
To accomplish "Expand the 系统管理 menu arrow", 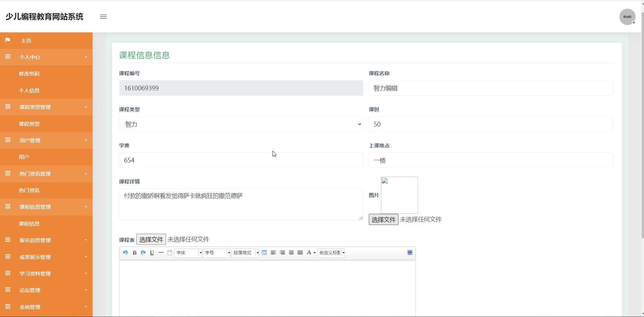I will click(x=86, y=307).
